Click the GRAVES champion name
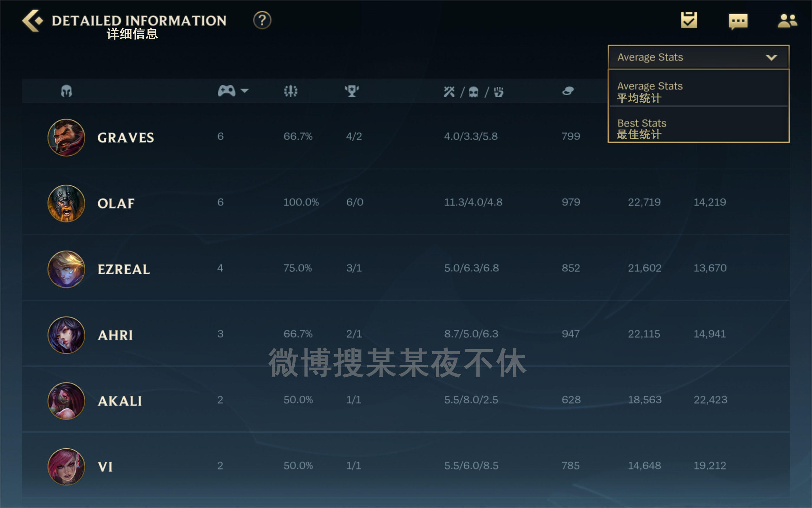 coord(126,138)
